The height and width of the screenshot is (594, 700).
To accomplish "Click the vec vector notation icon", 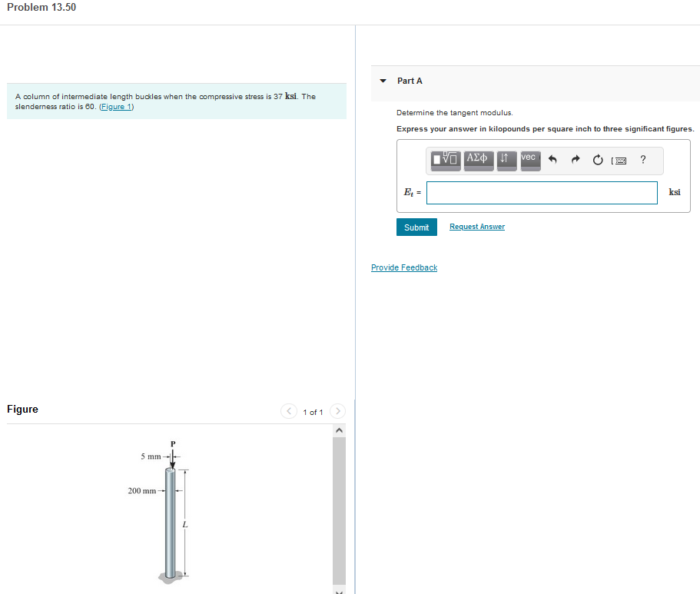I will pos(529,158).
